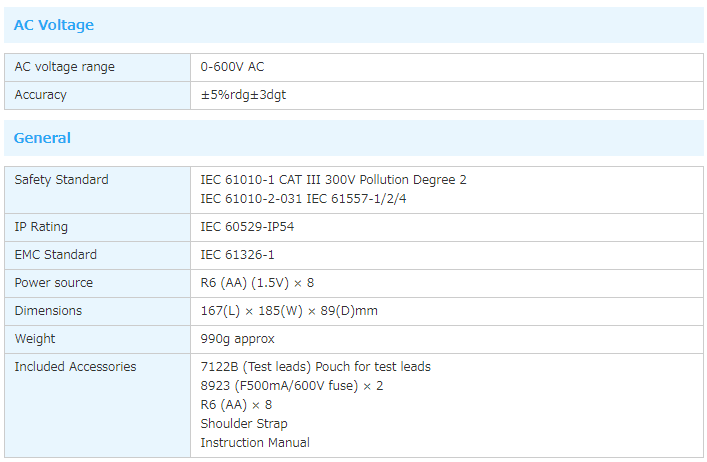This screenshot has width=707, height=462.
Task: Select the Power source label
Action: pyautogui.click(x=54, y=283)
